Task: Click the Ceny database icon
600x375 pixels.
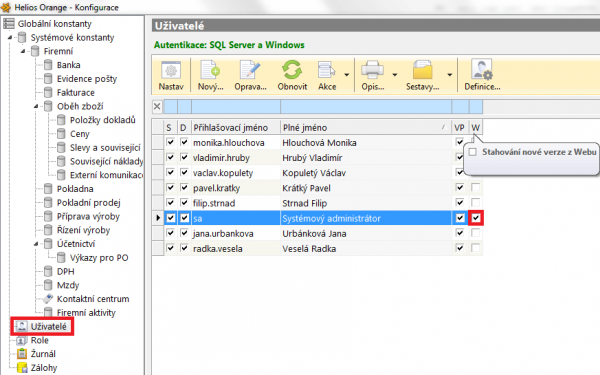Action: (x=61, y=134)
